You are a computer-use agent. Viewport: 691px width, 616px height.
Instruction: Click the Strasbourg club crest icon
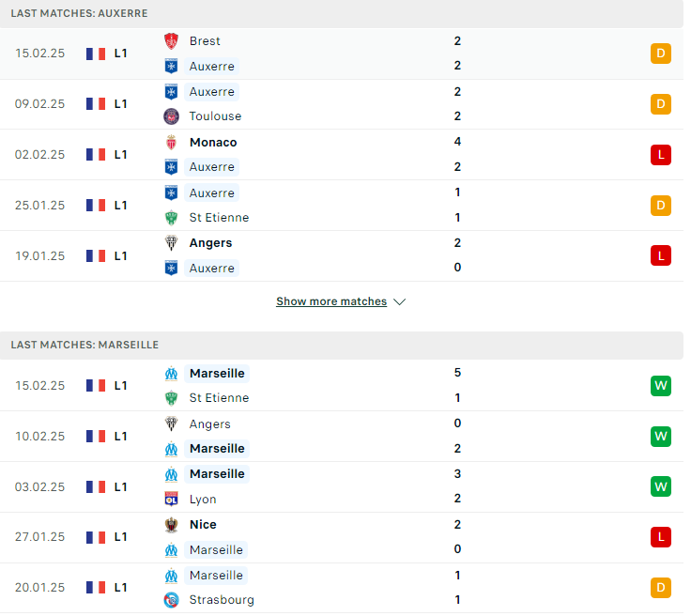tap(172, 600)
